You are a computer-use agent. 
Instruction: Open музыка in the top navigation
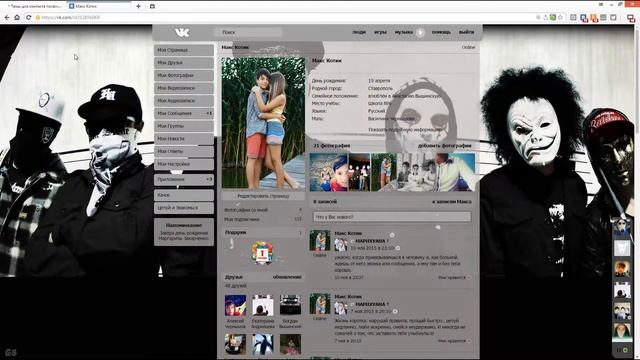pyautogui.click(x=403, y=32)
